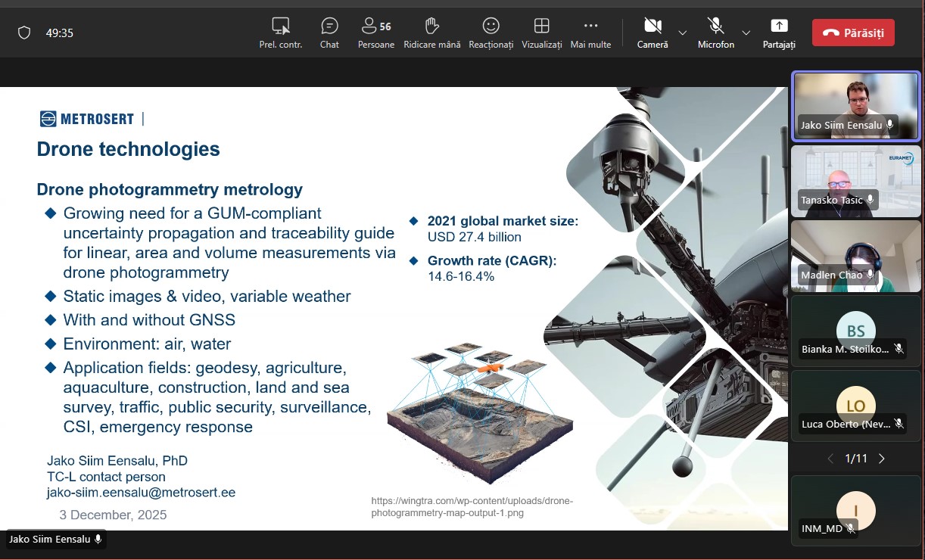Click the Madlen Chao video tile
This screenshot has height=560, width=925.
pos(855,256)
